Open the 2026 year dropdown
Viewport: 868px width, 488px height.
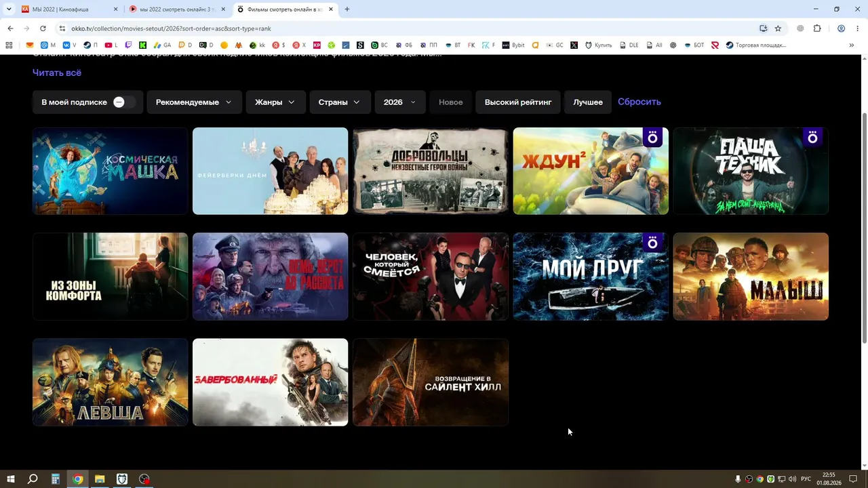pyautogui.click(x=400, y=102)
